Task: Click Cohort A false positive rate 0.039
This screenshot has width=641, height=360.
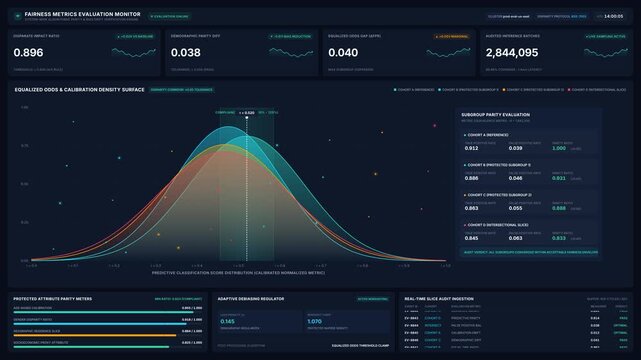Action: coord(515,148)
